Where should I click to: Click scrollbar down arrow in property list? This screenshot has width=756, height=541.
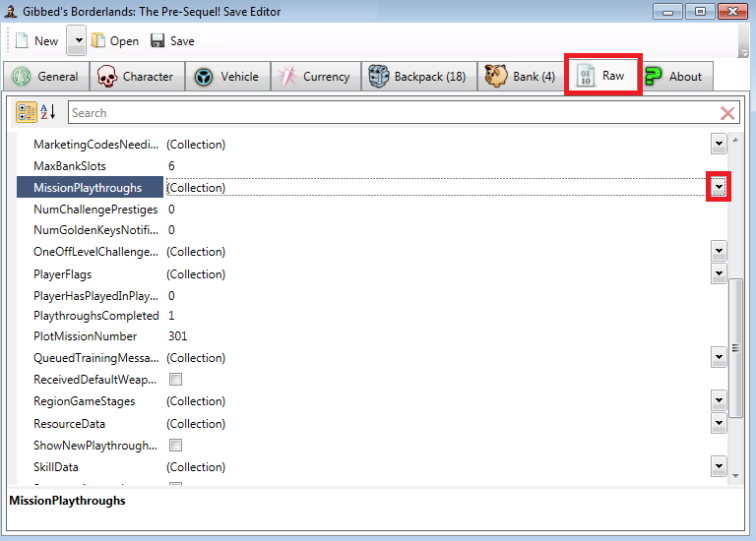pyautogui.click(x=735, y=475)
